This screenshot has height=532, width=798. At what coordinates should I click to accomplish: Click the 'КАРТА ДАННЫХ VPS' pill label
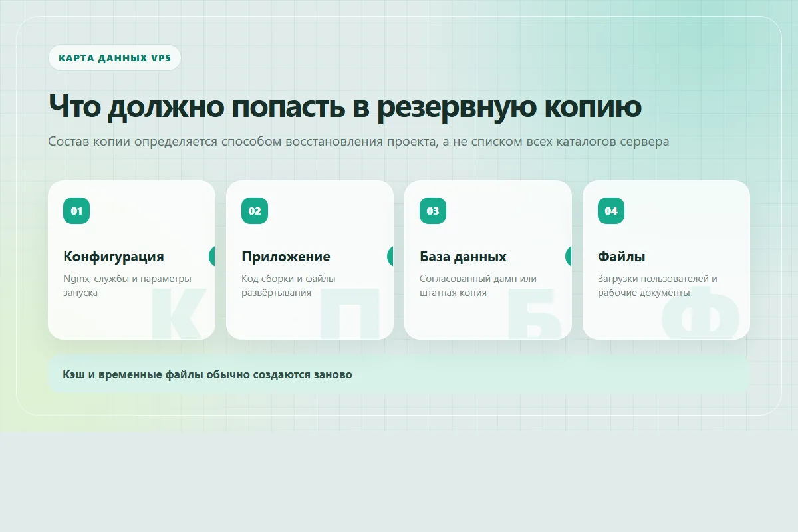[x=114, y=58]
